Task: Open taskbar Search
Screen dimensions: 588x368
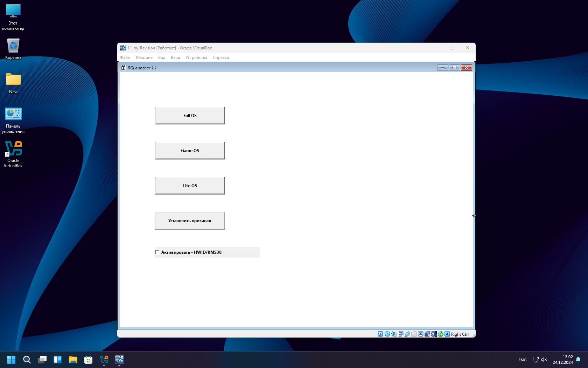Action: pos(27,360)
